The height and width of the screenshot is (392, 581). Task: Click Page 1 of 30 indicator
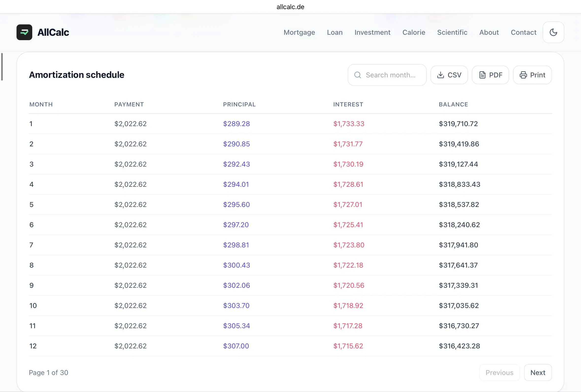[49, 373]
